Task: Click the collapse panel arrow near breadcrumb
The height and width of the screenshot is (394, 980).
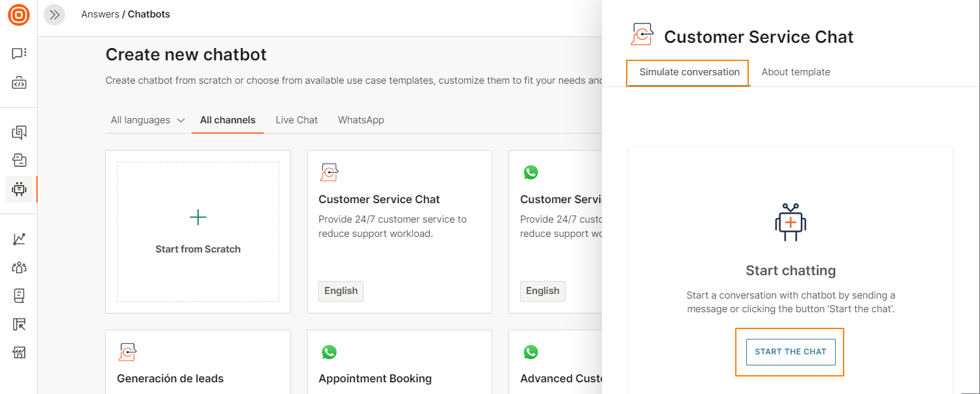Action: tap(54, 14)
